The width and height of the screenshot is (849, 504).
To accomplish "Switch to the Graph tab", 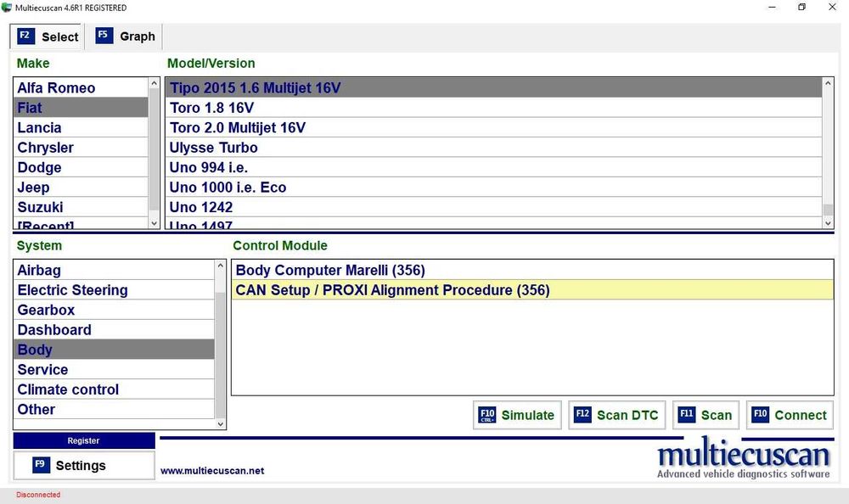I will (125, 36).
